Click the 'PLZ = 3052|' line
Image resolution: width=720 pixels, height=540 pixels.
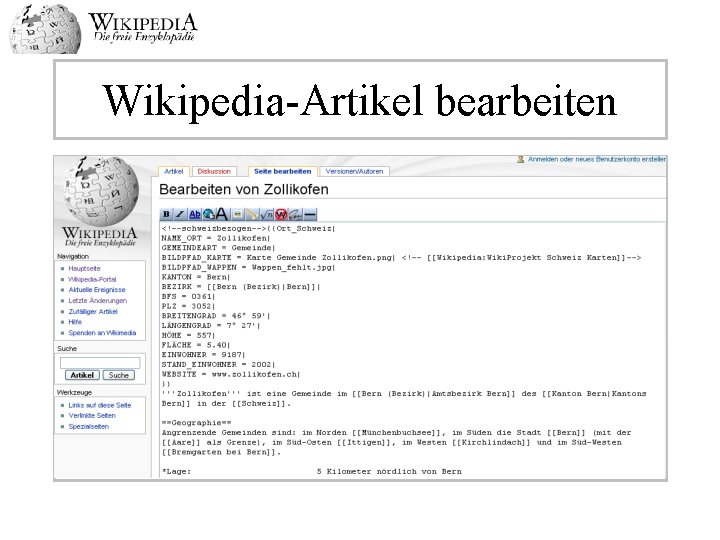188,306
